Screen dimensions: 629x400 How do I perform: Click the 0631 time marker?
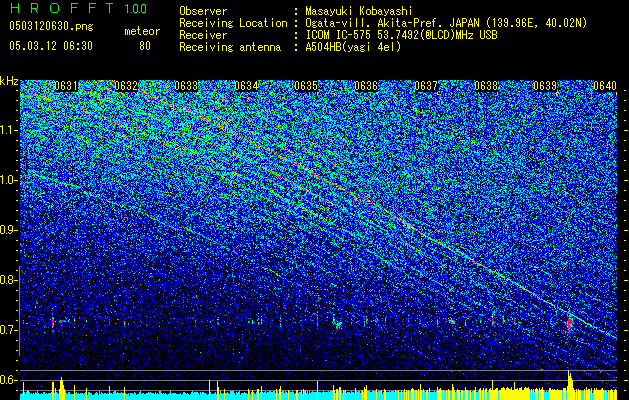coord(66,86)
